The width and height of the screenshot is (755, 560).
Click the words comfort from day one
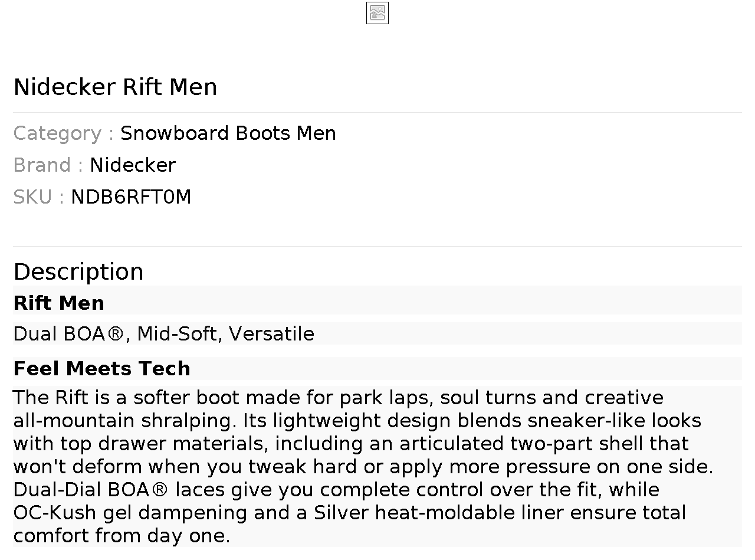(121, 536)
